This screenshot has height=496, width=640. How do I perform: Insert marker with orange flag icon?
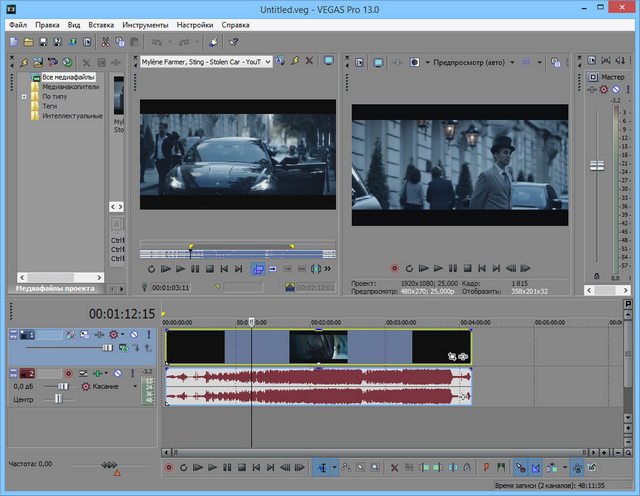pyautogui.click(x=486, y=467)
